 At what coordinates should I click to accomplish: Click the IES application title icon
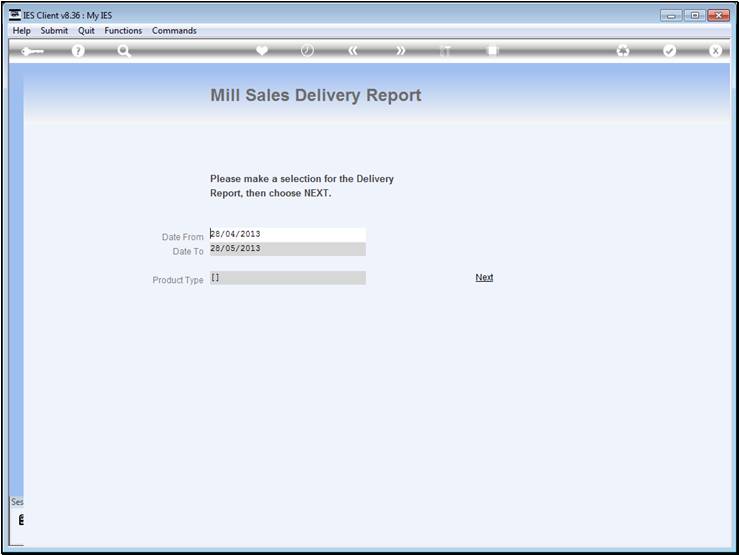click(15, 15)
